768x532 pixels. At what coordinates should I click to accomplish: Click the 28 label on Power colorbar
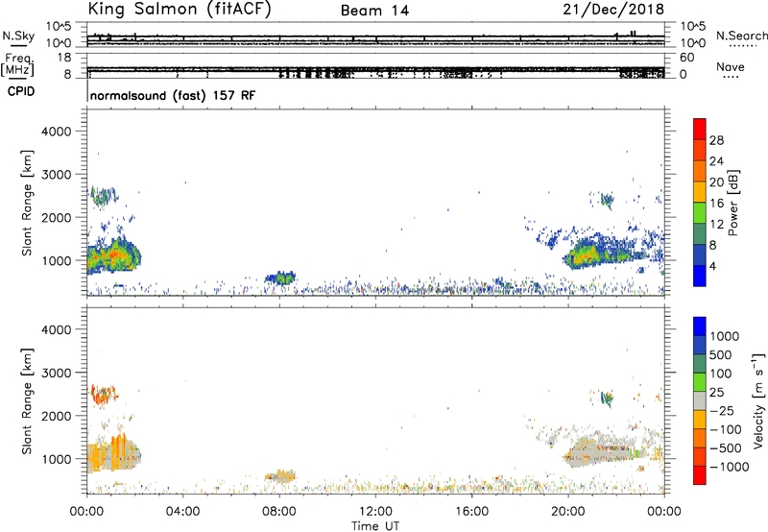point(716,140)
